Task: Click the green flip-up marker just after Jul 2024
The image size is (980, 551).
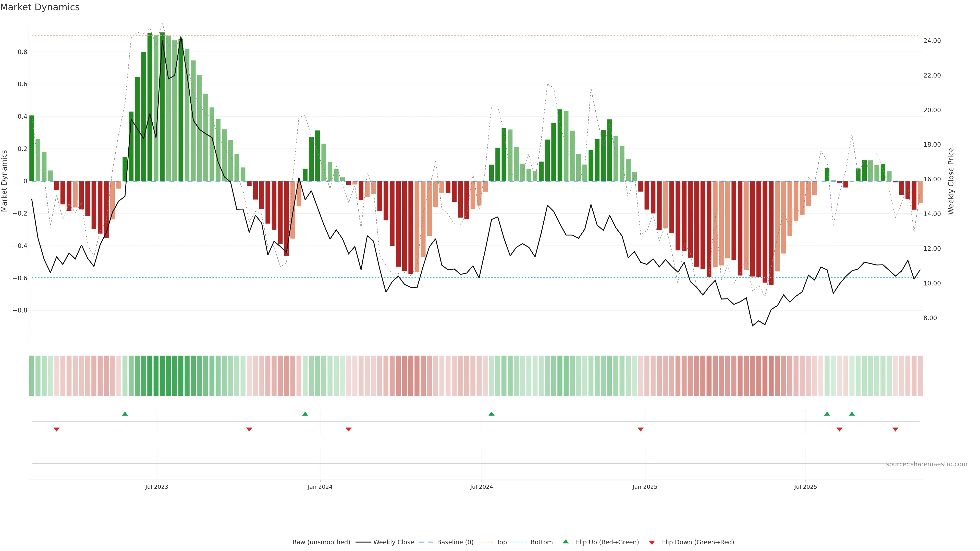Action: click(x=492, y=414)
